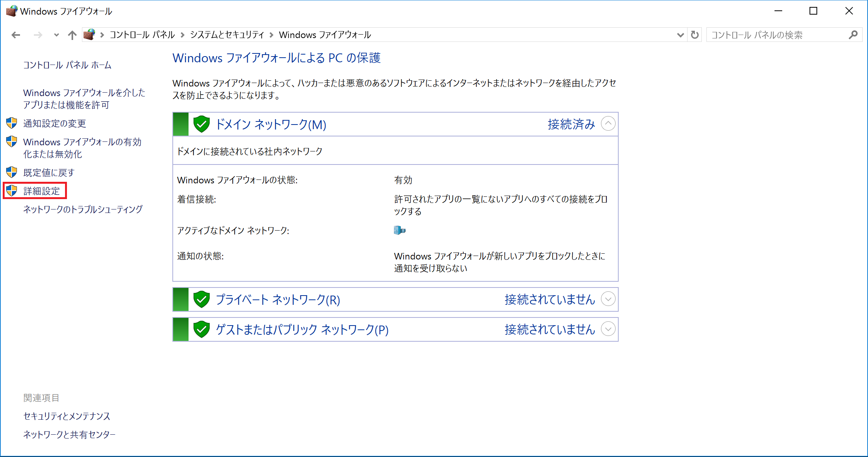The image size is (868, 457).
Task: Open ネットワークと共有センター link
Action: tap(69, 435)
